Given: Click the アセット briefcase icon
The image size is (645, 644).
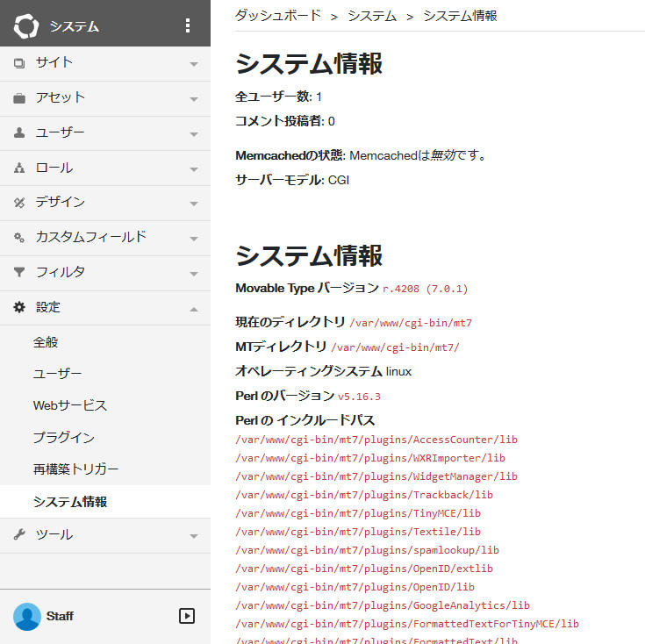Looking at the screenshot, I should pyautogui.click(x=19, y=98).
